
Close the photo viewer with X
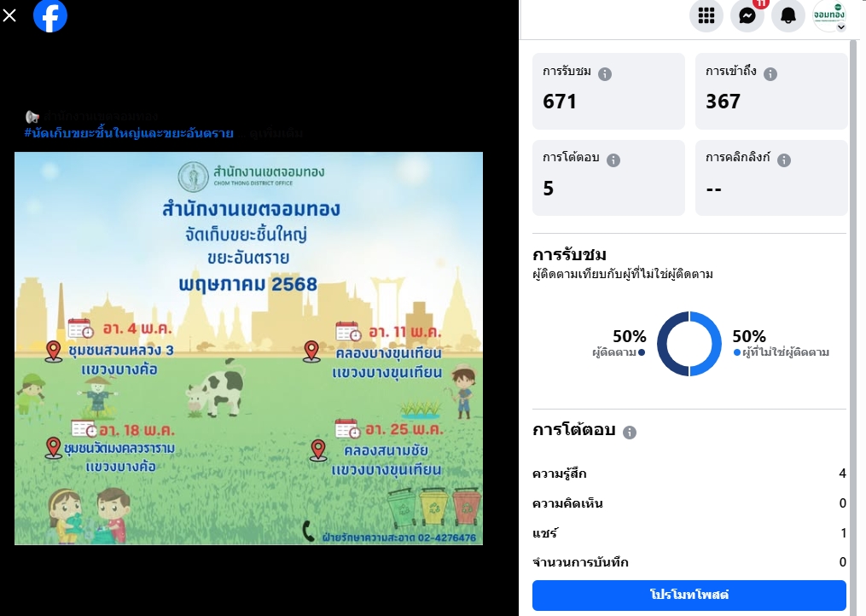click(x=9, y=15)
